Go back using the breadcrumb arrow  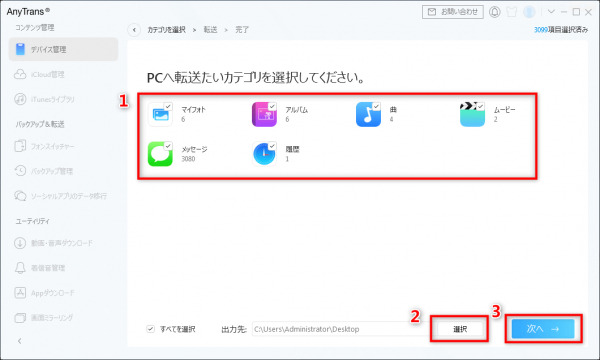pyautogui.click(x=134, y=29)
